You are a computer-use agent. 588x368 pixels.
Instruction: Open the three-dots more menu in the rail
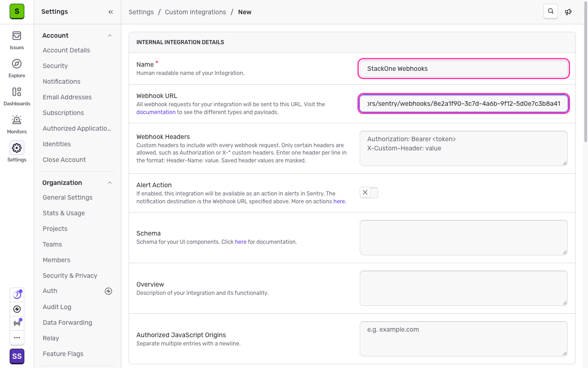(x=17, y=338)
